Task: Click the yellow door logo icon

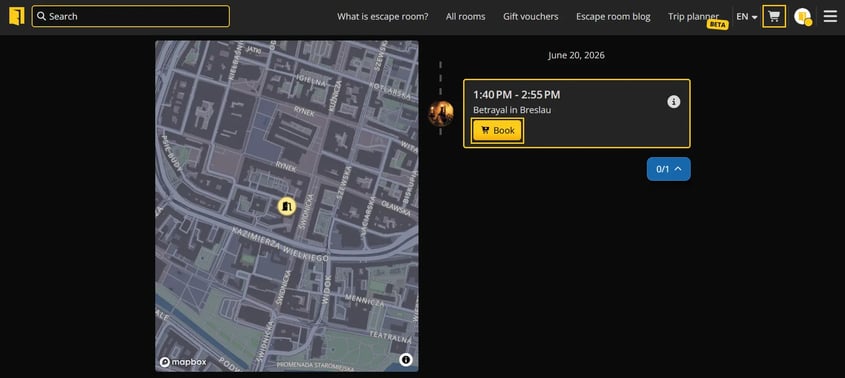Action: click(17, 16)
